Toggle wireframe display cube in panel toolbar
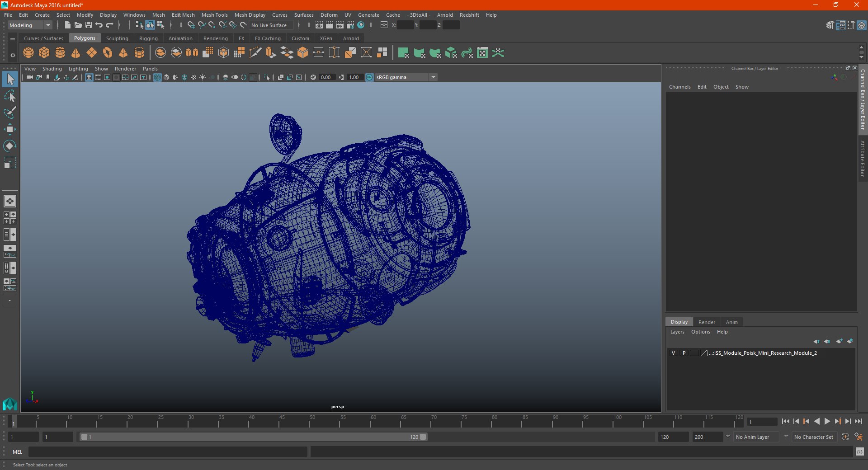The height and width of the screenshot is (470, 868). coord(157,77)
